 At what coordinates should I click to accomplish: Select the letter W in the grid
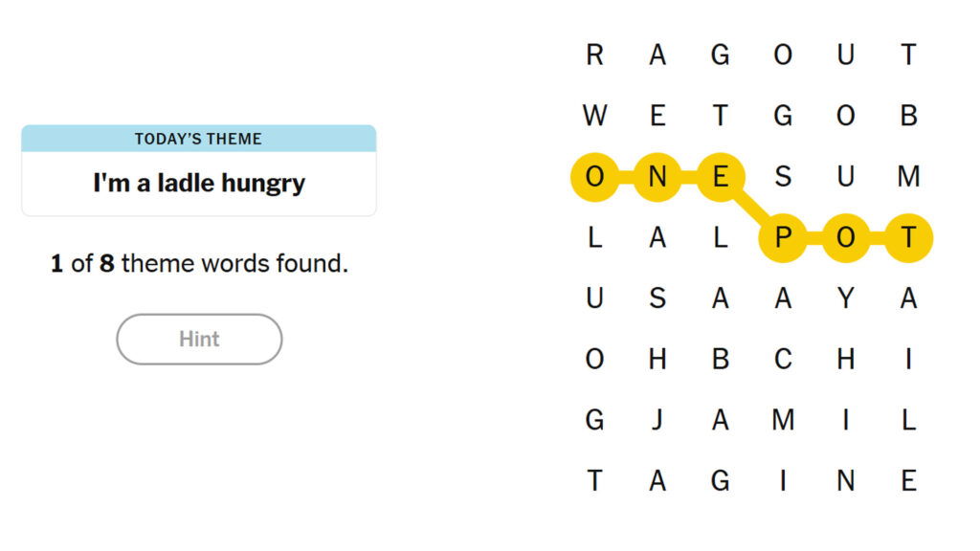(x=594, y=116)
